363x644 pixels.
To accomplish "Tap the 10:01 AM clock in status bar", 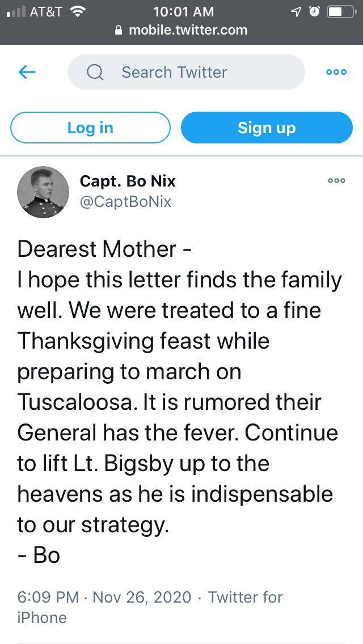I will point(184,11).
